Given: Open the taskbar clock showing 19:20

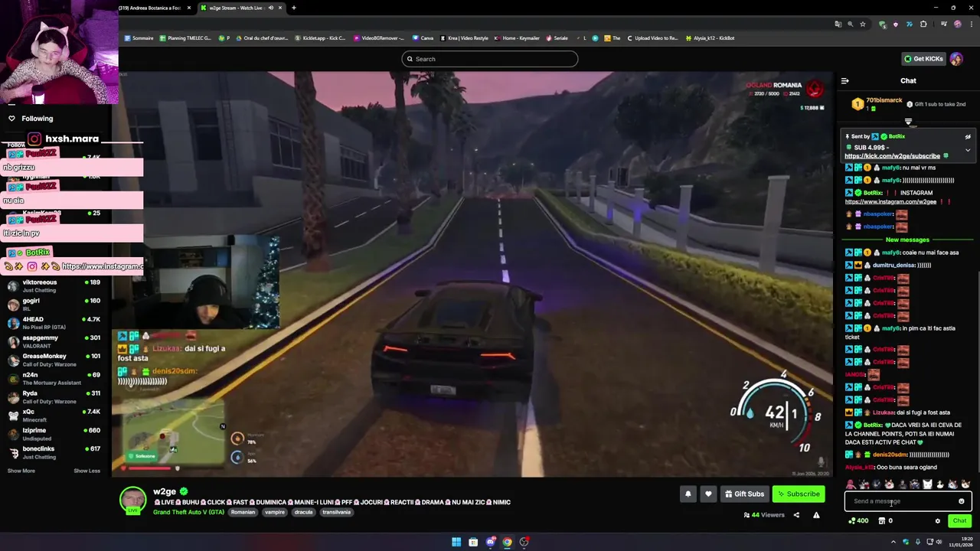Looking at the screenshot, I should (961, 542).
